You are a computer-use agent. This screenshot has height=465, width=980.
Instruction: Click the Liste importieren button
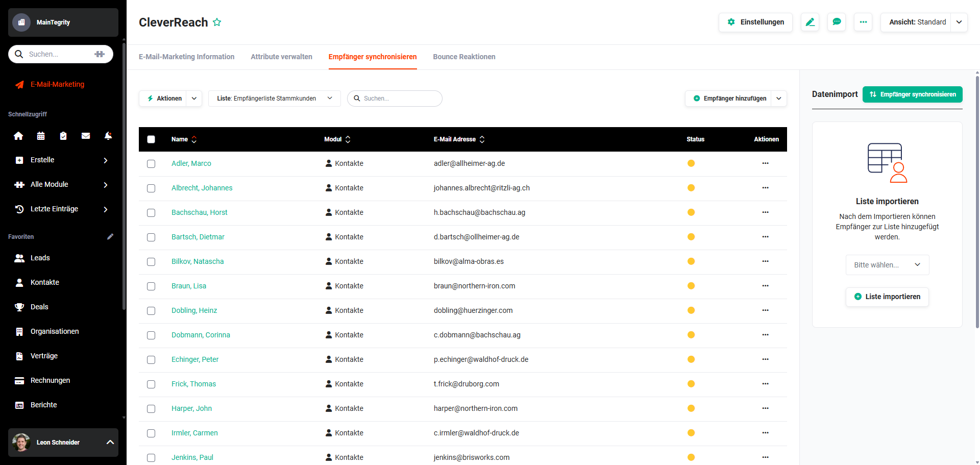pos(887,297)
